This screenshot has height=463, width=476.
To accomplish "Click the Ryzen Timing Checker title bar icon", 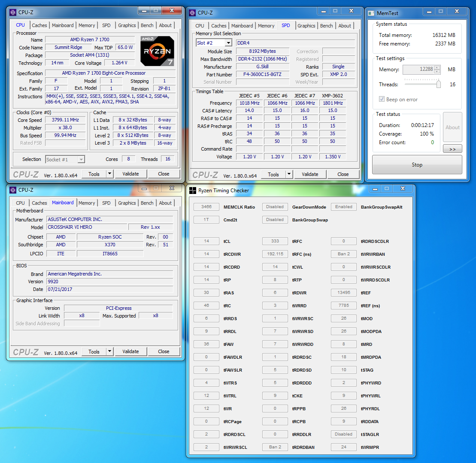I will [x=192, y=191].
